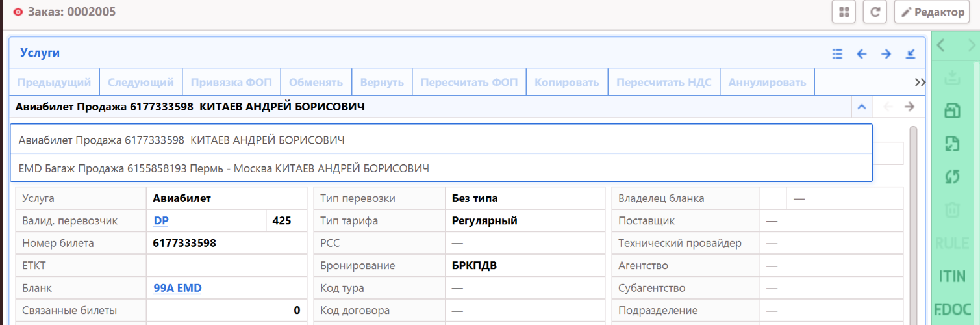The image size is (980, 325).
Task: Click the list view icon in Услуги panel
Action: tap(838, 54)
